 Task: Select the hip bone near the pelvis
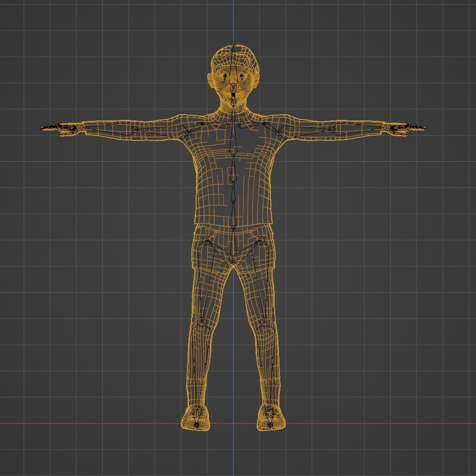[x=233, y=243]
